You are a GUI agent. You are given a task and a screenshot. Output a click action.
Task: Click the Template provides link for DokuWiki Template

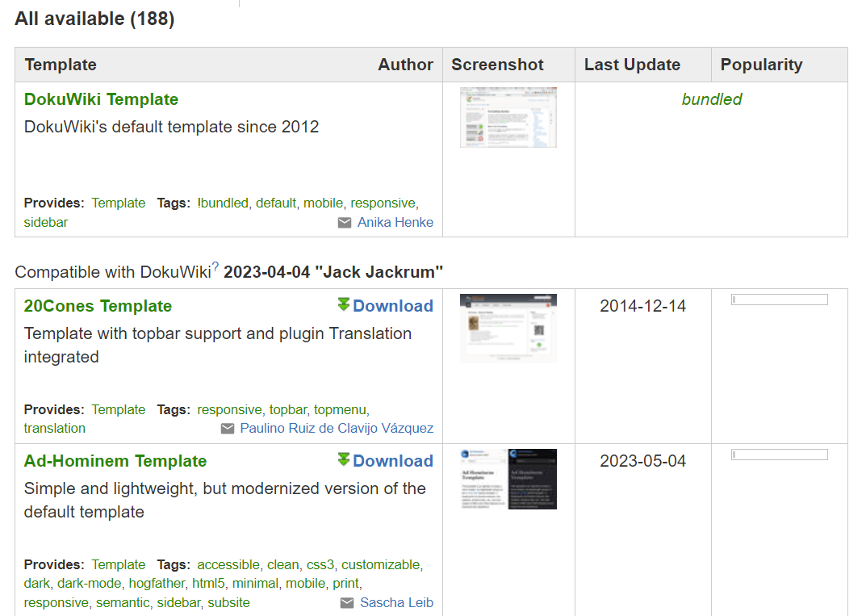[118, 203]
